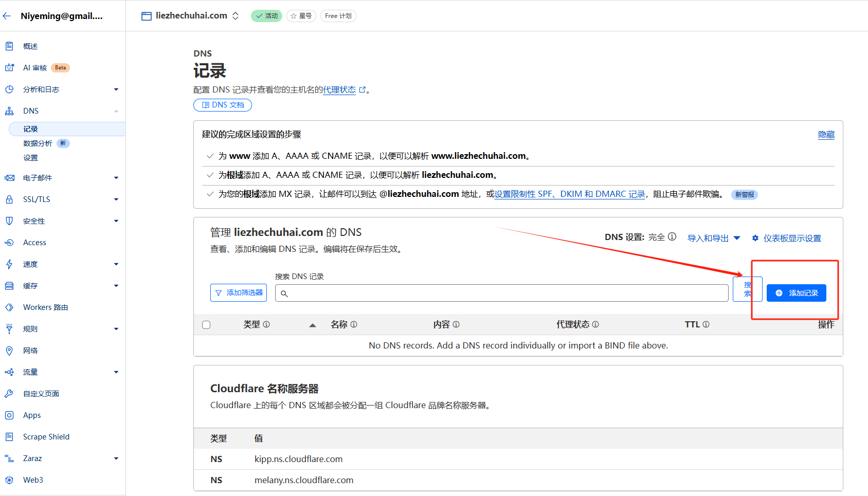This screenshot has width=868, height=496.
Task: Click the 速度 lightning bolt icon
Action: click(9, 264)
